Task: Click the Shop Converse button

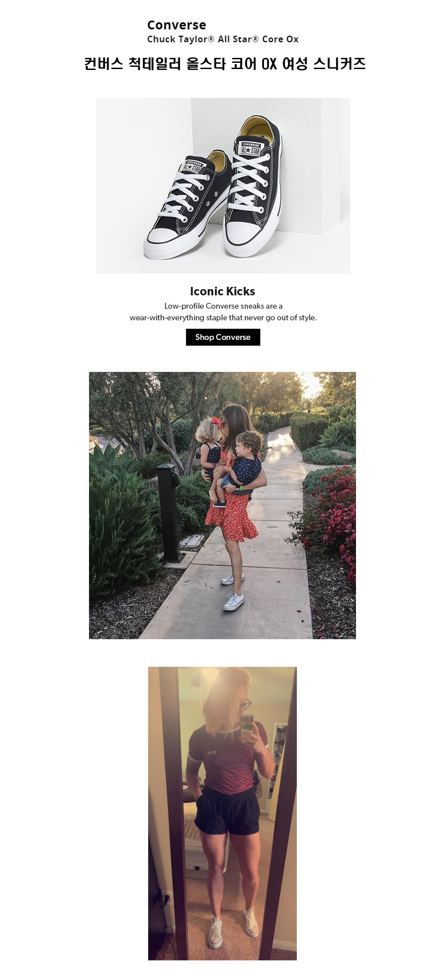Action: pos(223,337)
